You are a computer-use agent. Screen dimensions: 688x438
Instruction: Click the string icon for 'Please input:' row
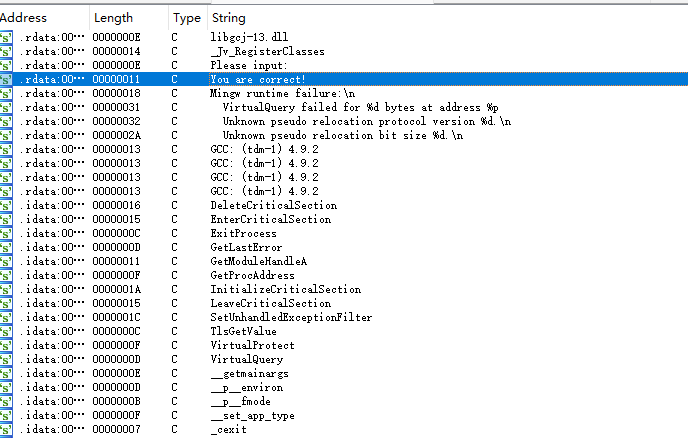click(6, 64)
